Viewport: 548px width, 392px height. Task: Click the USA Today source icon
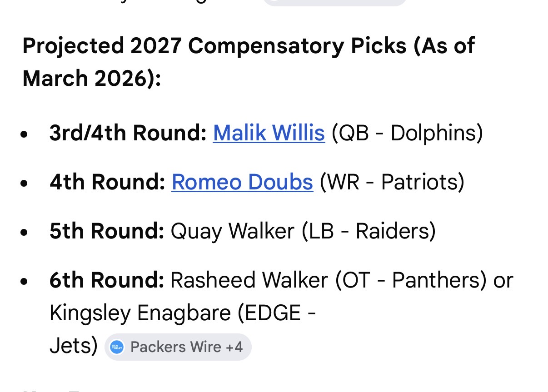(117, 347)
